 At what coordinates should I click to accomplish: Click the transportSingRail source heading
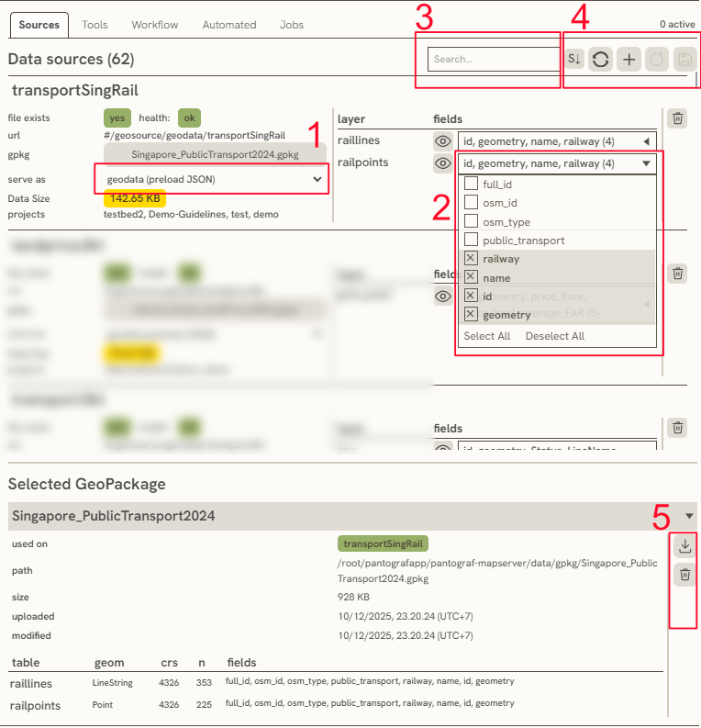coord(75,90)
